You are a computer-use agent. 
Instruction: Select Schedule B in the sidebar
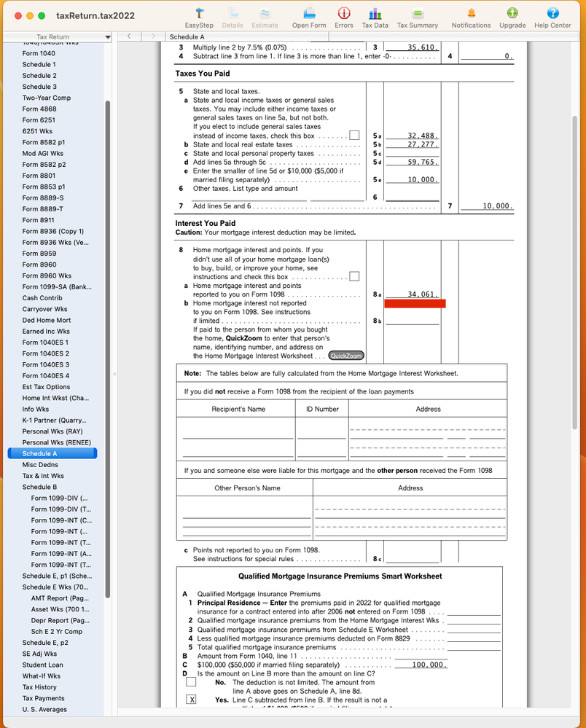pos(39,487)
